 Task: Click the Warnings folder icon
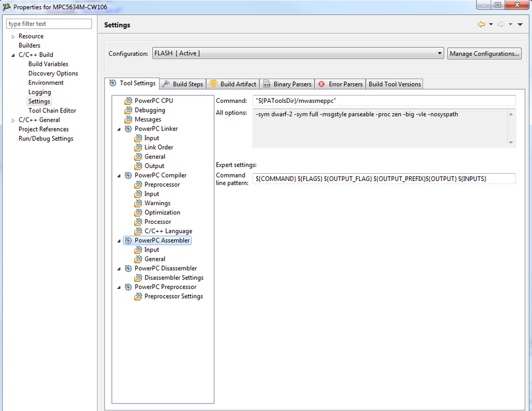tap(138, 203)
